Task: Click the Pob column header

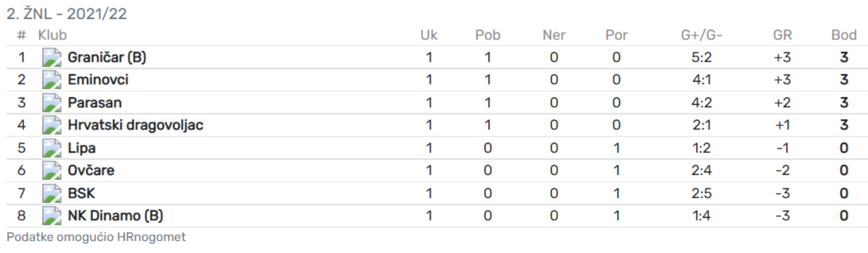Action: click(x=488, y=35)
